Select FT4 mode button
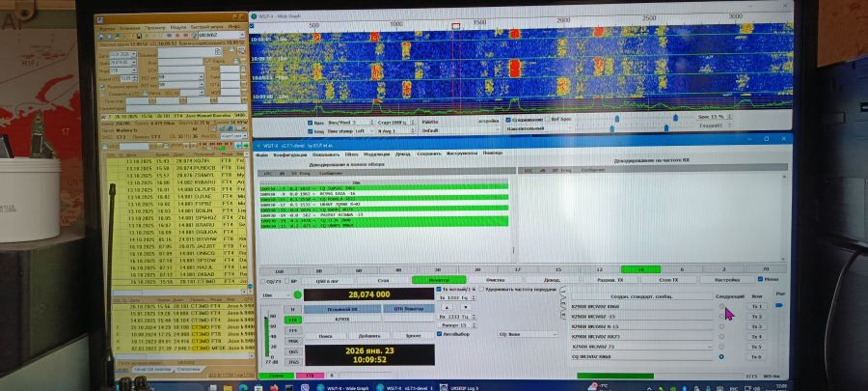Viewport: 868px width, 391px height. pos(293,330)
